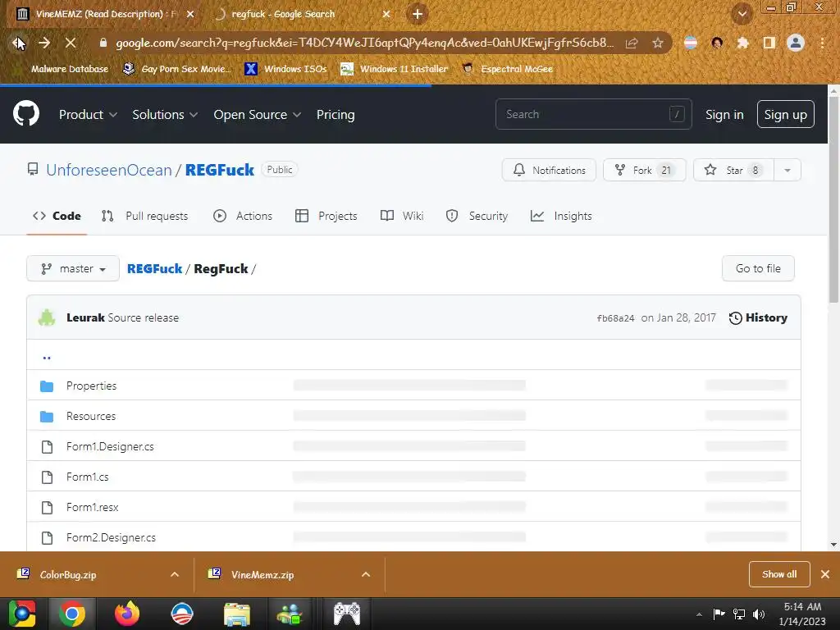The width and height of the screenshot is (840, 630).
Task: Open the Chrome profile avatar icon
Action: (796, 43)
